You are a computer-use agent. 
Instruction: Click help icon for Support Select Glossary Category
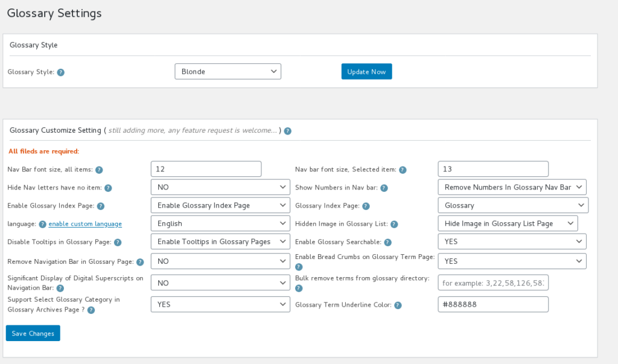click(x=91, y=310)
